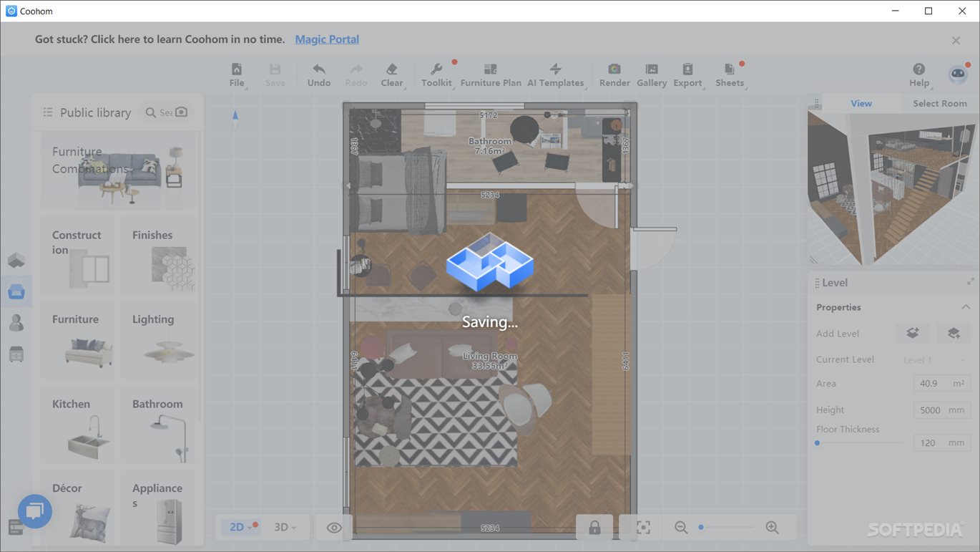980x552 pixels.
Task: Adjust the Floor Thickness slider
Action: pyautogui.click(x=858, y=442)
